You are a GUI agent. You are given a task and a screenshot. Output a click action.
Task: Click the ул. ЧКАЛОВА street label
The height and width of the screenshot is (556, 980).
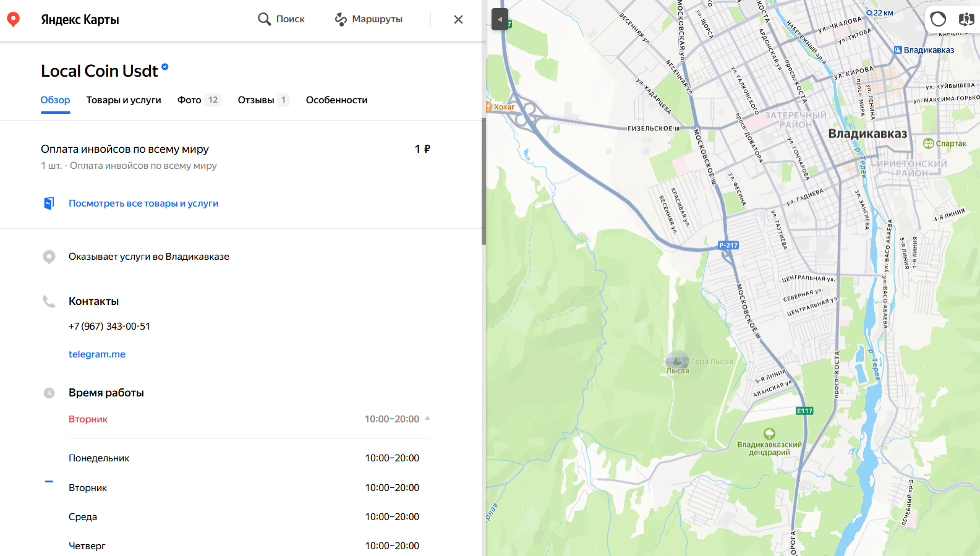[840, 25]
